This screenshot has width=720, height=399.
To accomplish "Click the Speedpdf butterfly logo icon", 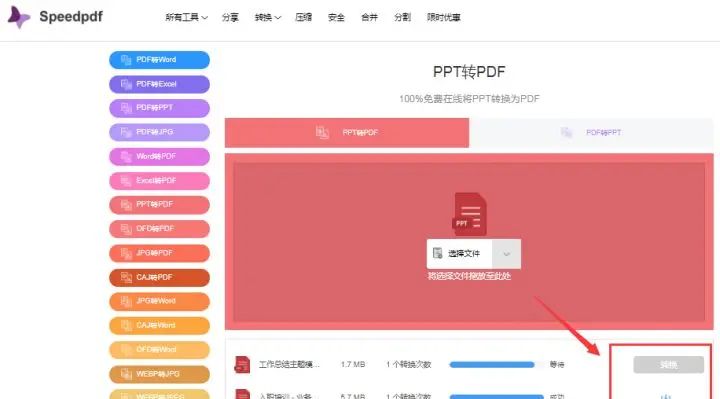I will pyautogui.click(x=19, y=17).
